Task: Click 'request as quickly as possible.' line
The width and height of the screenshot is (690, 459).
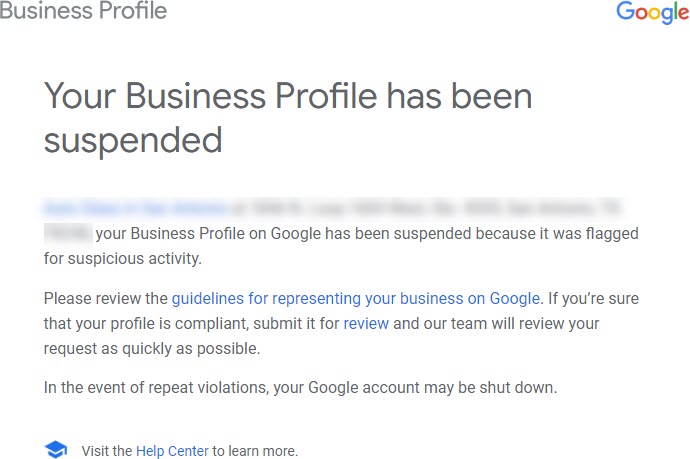Action: tap(152, 349)
